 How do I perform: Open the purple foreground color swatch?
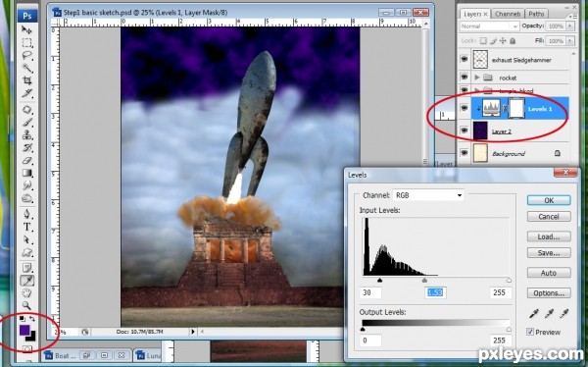tap(24, 330)
